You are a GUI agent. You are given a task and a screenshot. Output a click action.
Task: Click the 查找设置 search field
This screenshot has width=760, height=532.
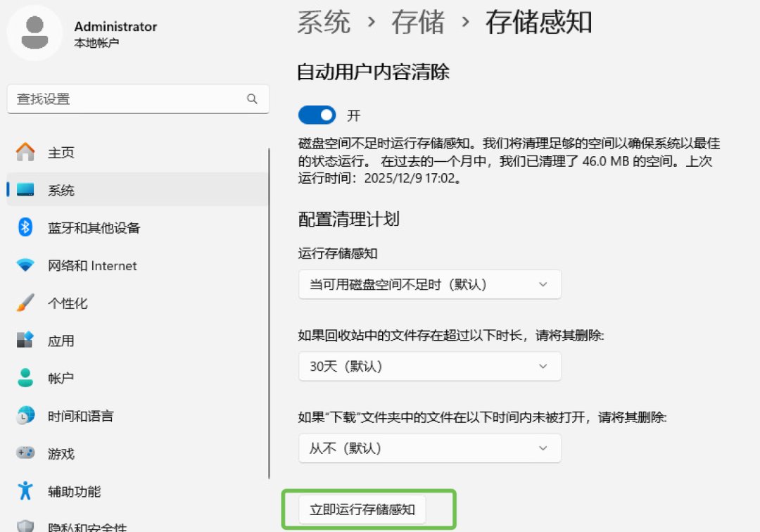(138, 99)
